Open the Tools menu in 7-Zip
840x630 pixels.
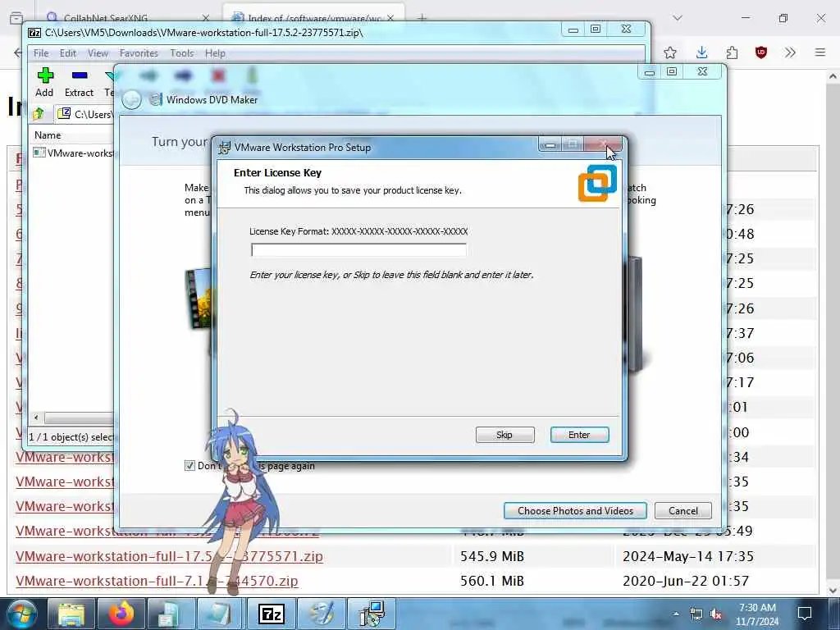coord(181,53)
